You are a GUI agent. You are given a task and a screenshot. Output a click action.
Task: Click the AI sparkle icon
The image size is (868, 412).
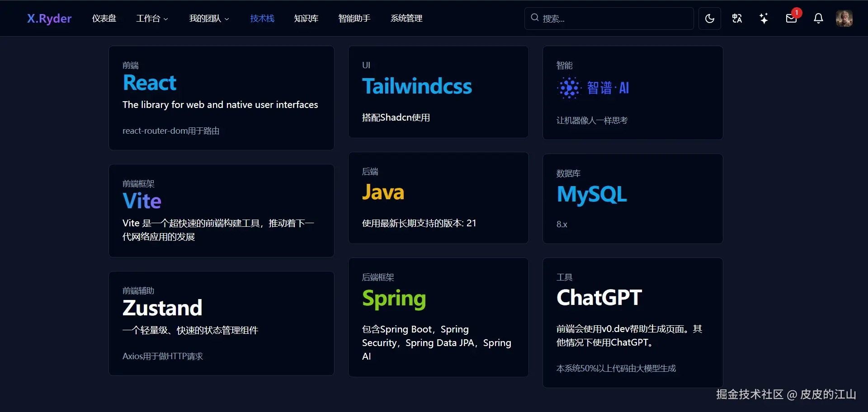click(x=764, y=19)
